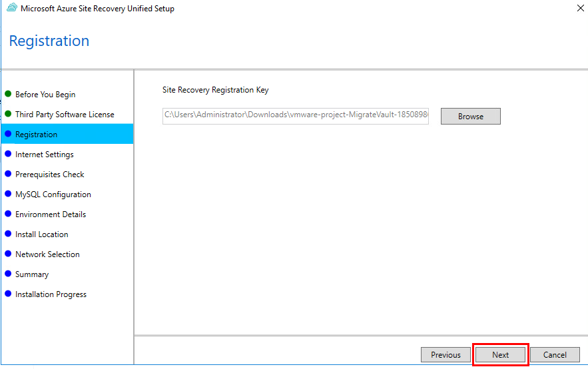Click the green dot beside Before You Begin

click(x=8, y=94)
